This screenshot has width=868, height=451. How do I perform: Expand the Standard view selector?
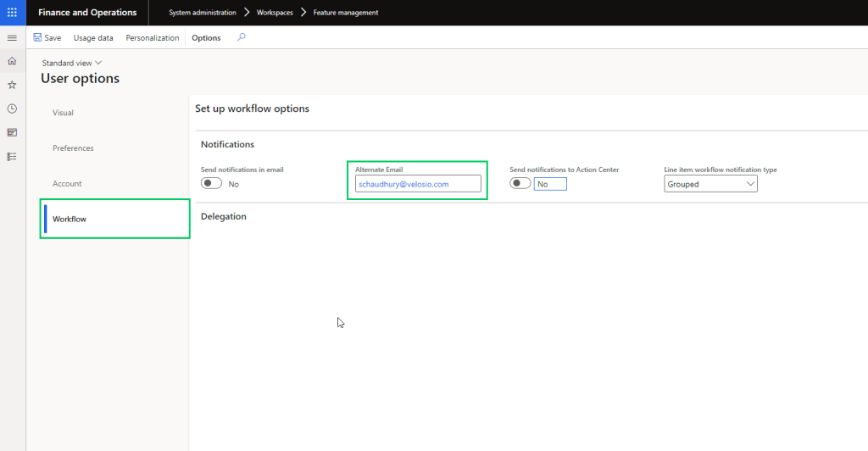coord(72,63)
